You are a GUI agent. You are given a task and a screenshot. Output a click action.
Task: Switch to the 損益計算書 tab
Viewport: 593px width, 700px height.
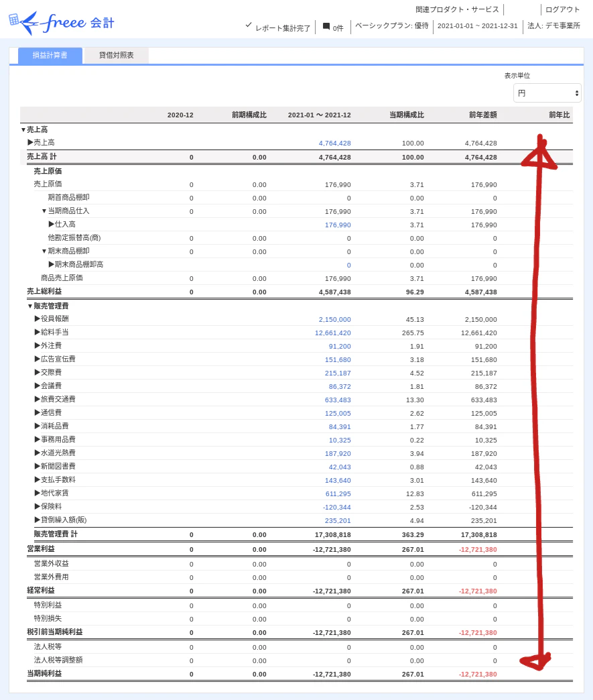[50, 56]
